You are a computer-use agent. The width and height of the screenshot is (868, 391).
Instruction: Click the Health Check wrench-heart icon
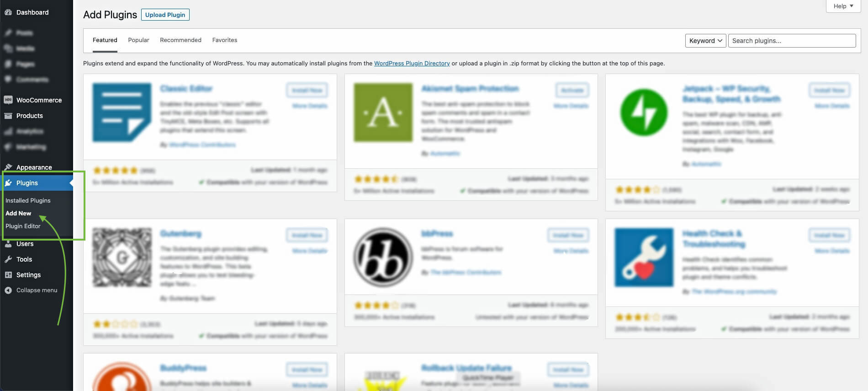(644, 257)
